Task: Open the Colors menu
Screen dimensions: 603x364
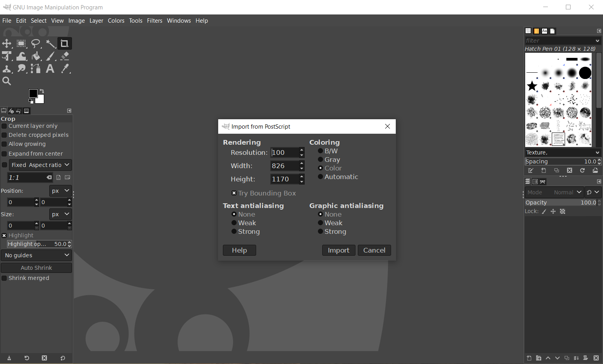Action: (116, 21)
